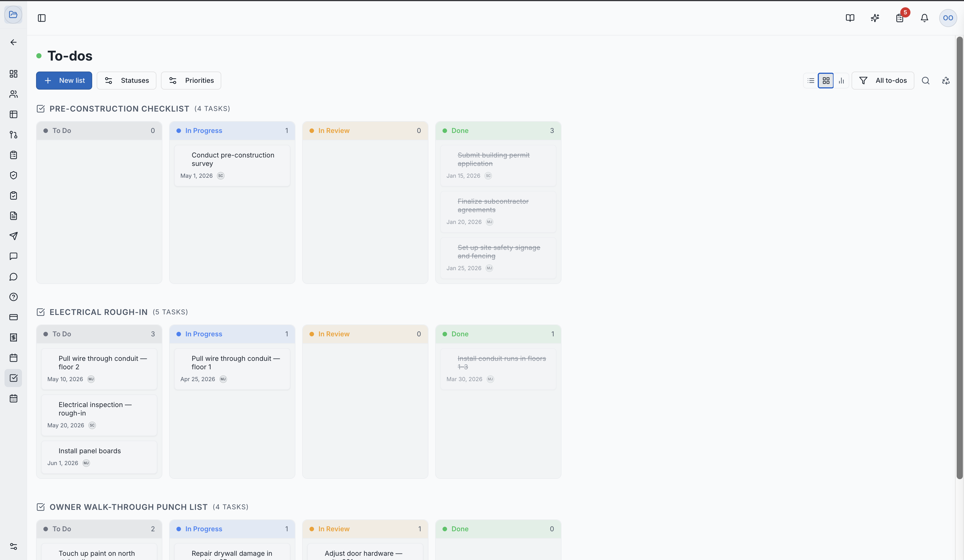The height and width of the screenshot is (560, 964).
Task: Open the git pull request icon in sidebar
Action: (x=14, y=135)
